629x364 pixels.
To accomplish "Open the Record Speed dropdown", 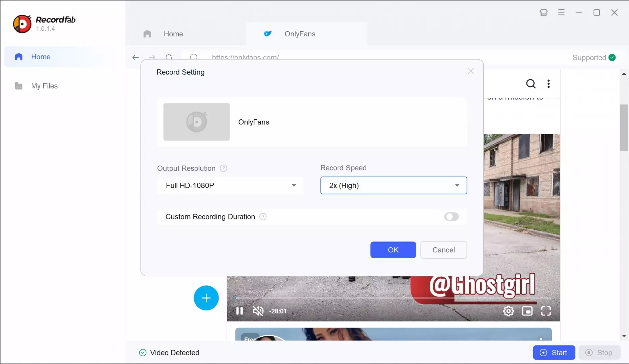I will coord(394,185).
